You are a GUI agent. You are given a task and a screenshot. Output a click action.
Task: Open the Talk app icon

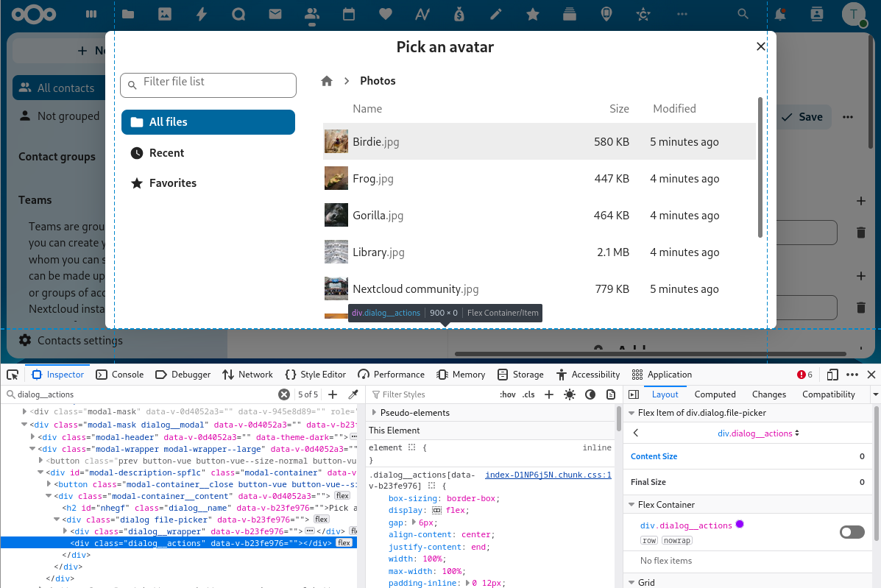tap(238, 14)
